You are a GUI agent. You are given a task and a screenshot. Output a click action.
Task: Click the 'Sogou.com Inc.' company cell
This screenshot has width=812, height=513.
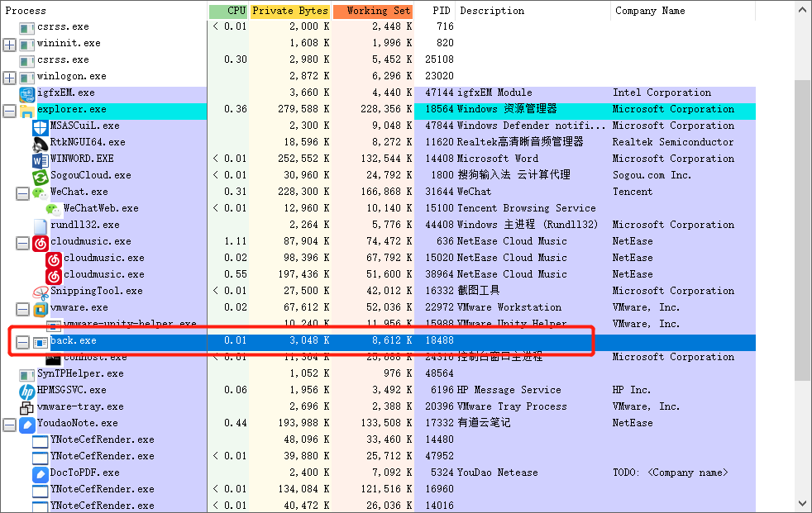pos(652,175)
